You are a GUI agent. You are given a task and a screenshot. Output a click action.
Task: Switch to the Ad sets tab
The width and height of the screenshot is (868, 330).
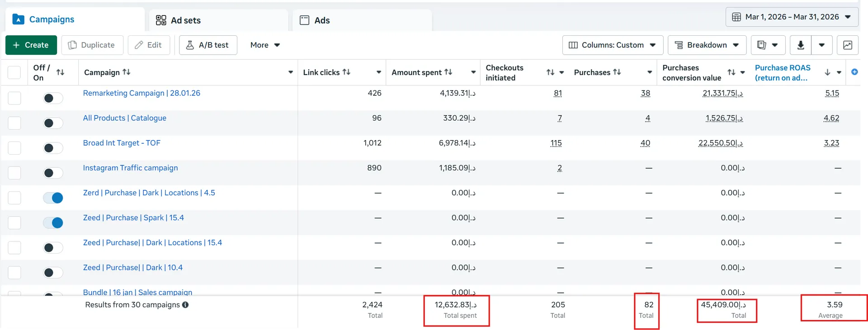point(219,20)
